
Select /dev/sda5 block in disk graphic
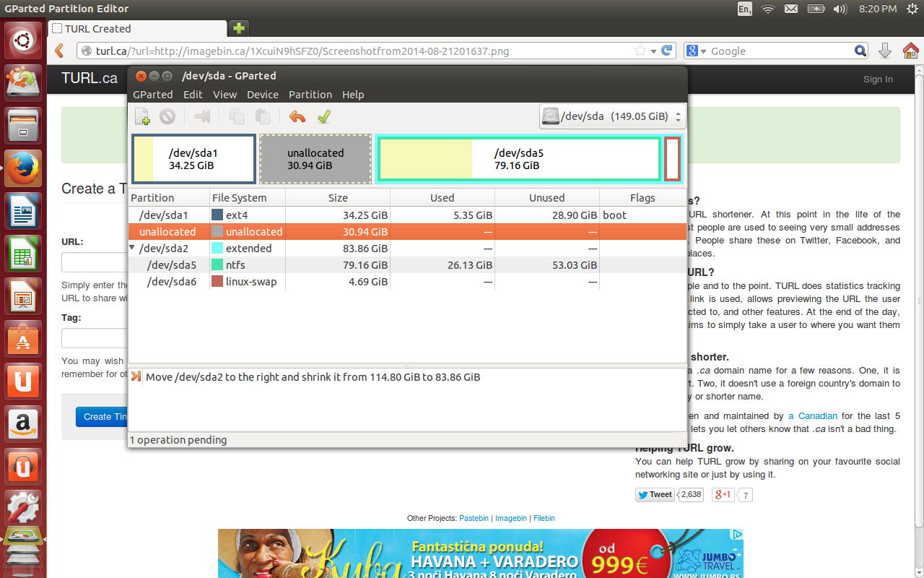(x=518, y=159)
